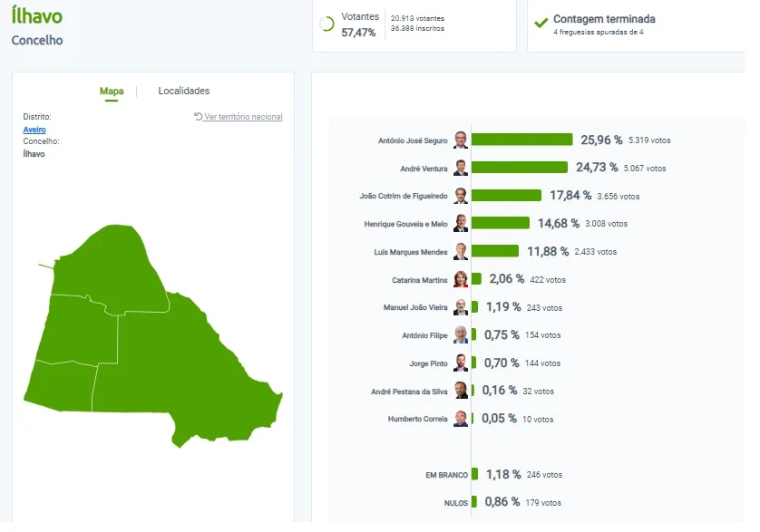Open the Aveiro district link
Screen dimensions: 760x532
(x=34, y=130)
